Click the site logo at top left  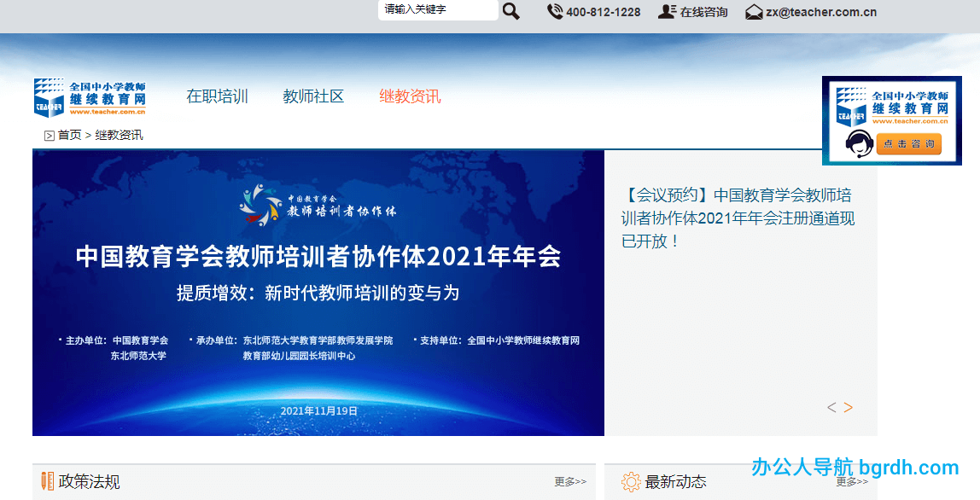(90, 97)
